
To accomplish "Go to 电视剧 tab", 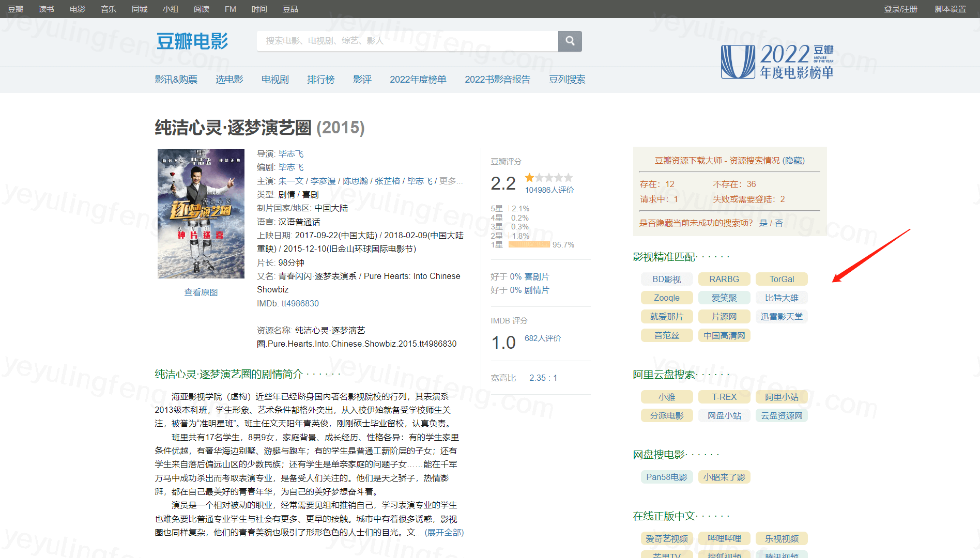I will click(x=275, y=79).
